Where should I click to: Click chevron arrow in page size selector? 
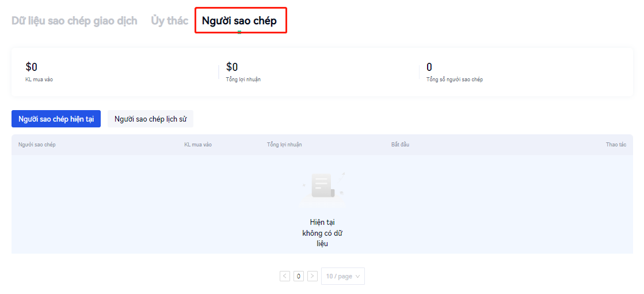click(x=357, y=276)
